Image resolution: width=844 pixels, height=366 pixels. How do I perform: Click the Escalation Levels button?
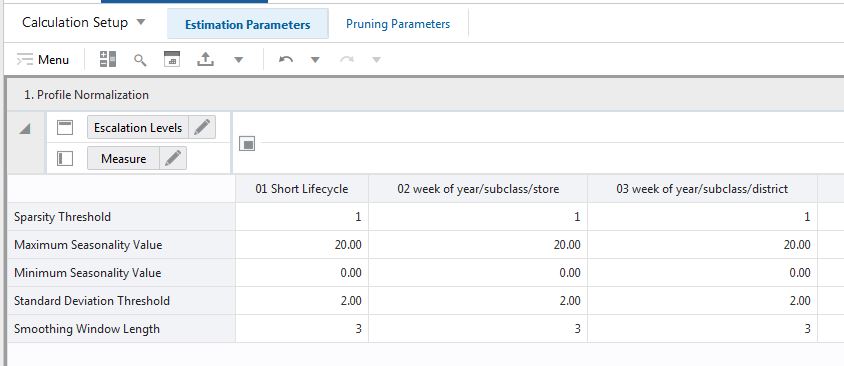(x=138, y=128)
